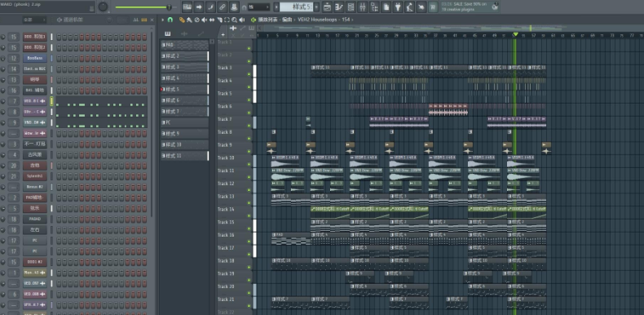The width and height of the screenshot is (644, 315).
Task: Select the Delete tool in playlist
Action: [196, 20]
